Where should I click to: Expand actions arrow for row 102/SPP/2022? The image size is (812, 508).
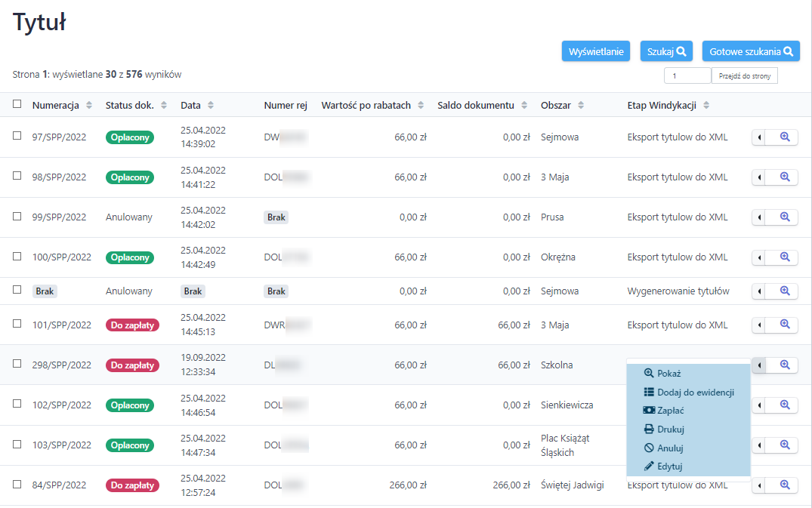coord(759,405)
